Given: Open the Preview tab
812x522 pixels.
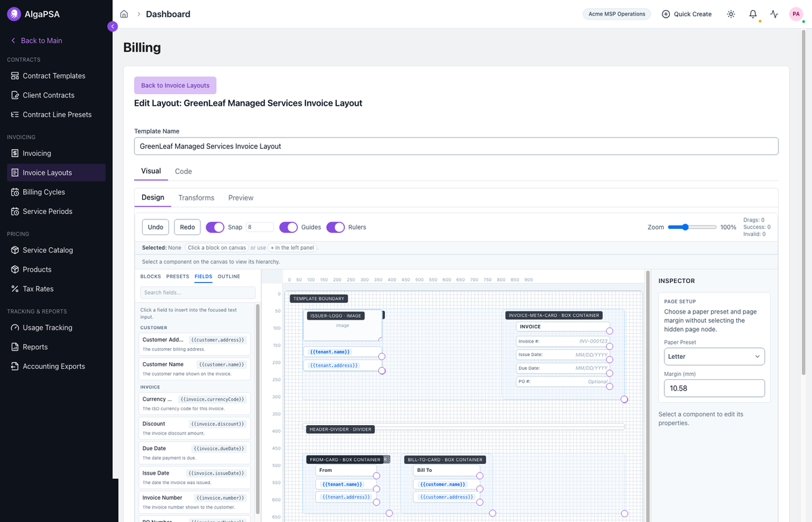Looking at the screenshot, I should [x=241, y=198].
